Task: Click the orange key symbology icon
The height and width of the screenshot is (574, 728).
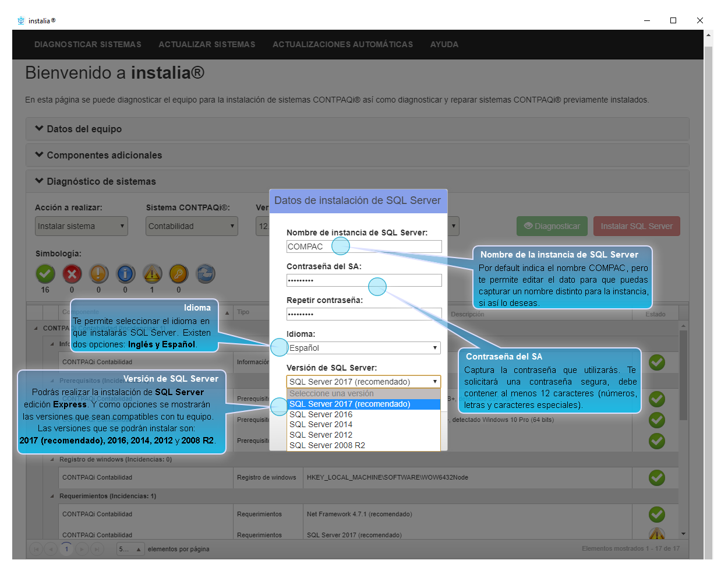Action: (x=179, y=273)
